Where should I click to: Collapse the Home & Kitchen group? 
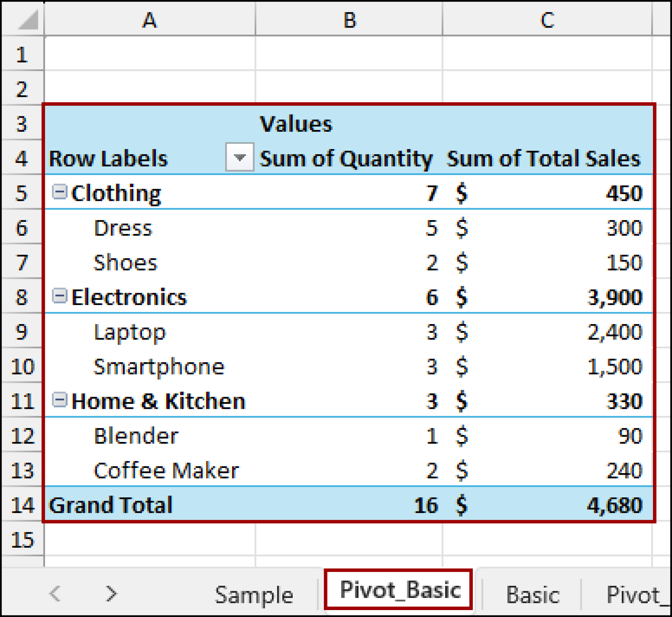click(x=60, y=400)
